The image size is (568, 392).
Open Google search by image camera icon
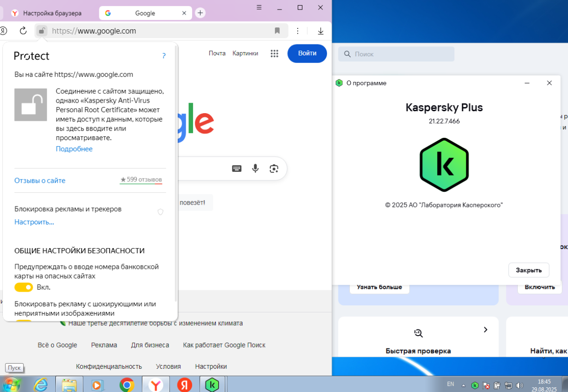(274, 169)
